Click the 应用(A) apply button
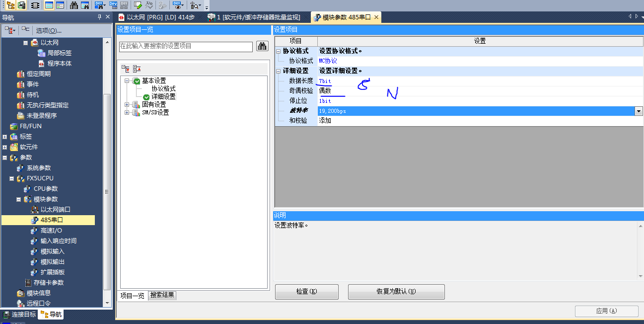 click(x=606, y=311)
